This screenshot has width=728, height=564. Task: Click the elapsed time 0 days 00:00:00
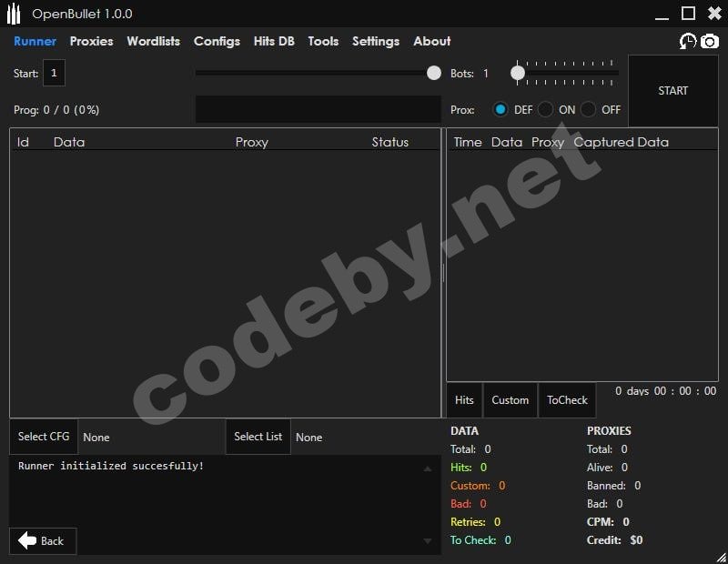[666, 391]
